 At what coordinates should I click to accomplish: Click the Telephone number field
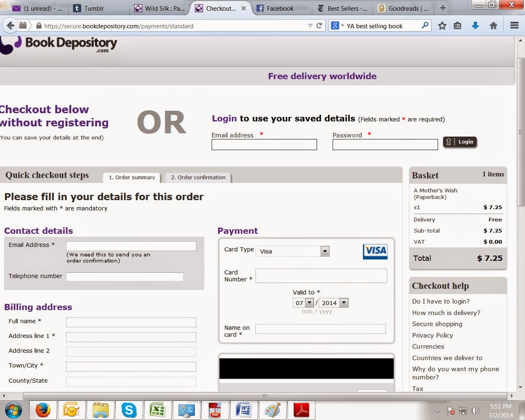click(125, 276)
